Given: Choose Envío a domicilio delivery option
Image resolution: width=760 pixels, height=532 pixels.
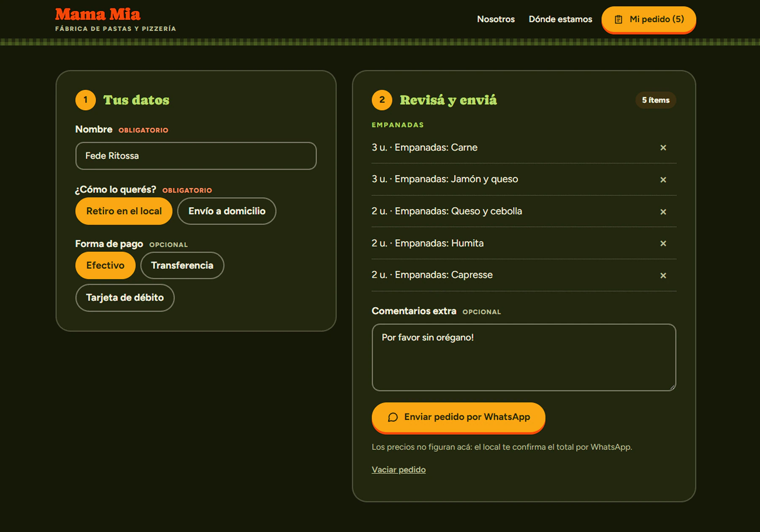Looking at the screenshot, I should [x=227, y=211].
